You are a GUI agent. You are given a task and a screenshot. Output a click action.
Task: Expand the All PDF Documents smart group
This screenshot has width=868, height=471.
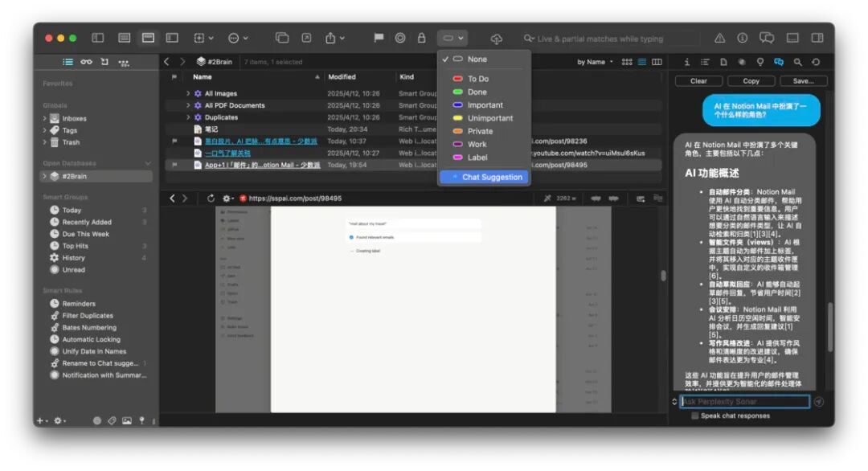click(x=188, y=105)
